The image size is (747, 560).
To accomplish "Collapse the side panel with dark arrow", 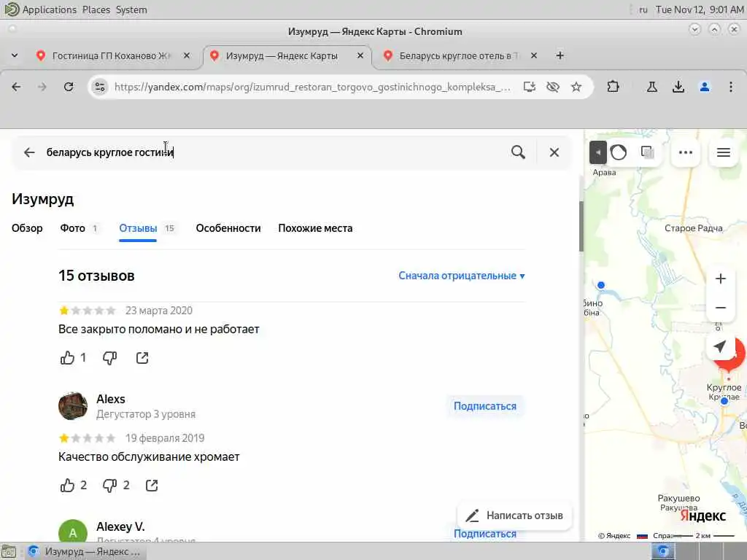I will pyautogui.click(x=598, y=152).
